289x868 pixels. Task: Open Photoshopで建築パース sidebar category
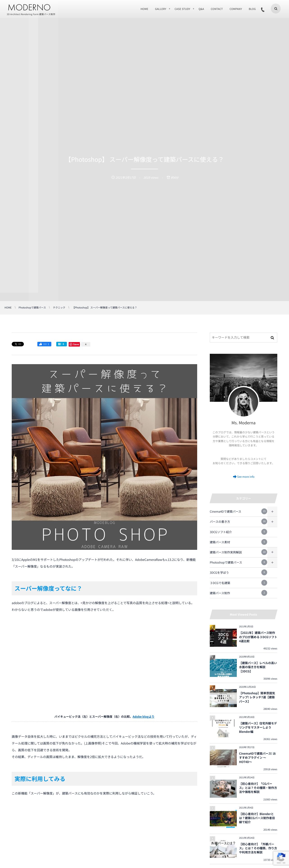(x=226, y=562)
